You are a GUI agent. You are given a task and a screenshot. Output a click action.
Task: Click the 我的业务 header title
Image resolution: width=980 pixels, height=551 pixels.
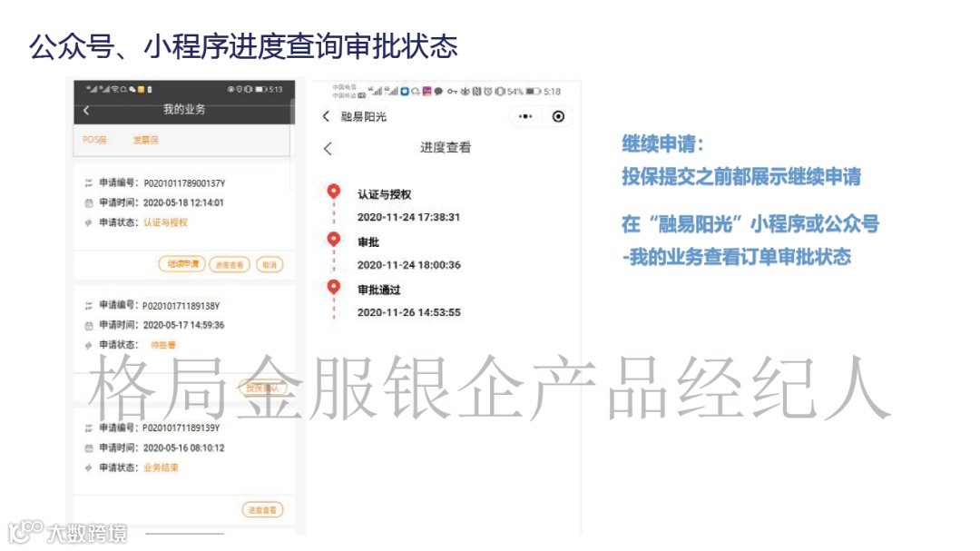coord(183,110)
